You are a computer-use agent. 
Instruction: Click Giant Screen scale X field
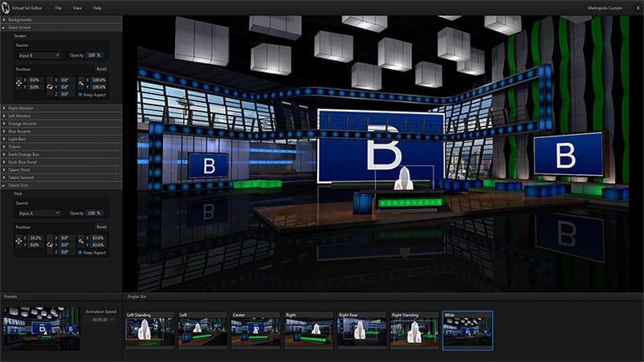(x=98, y=80)
